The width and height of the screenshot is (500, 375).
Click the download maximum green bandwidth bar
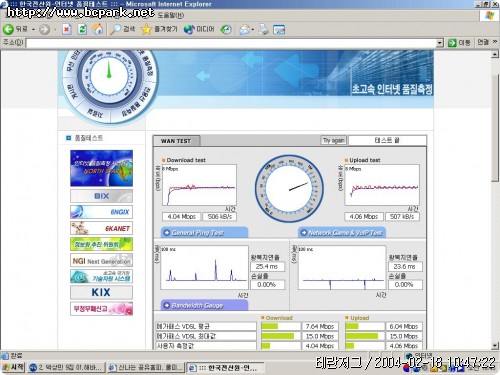coord(278,336)
